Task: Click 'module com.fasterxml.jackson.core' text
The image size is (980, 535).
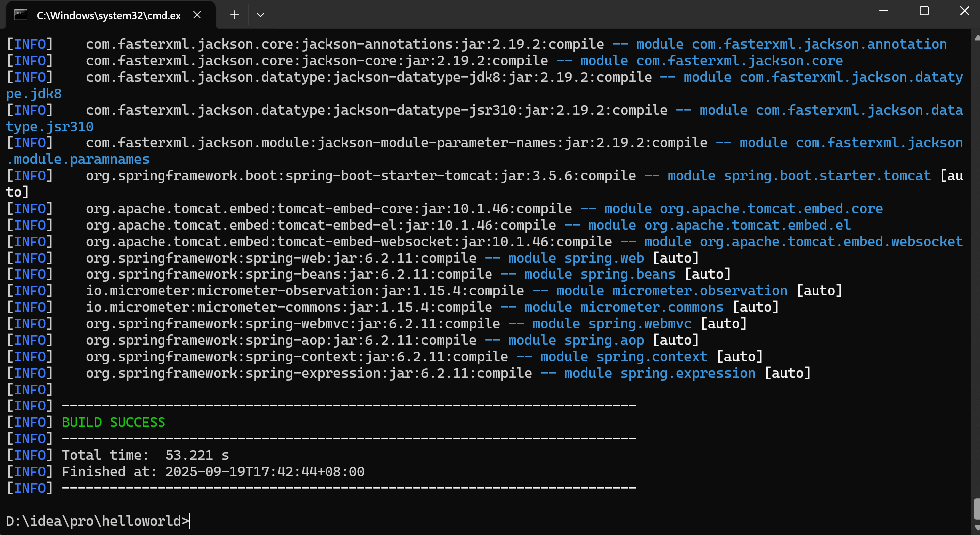Action: tap(712, 61)
